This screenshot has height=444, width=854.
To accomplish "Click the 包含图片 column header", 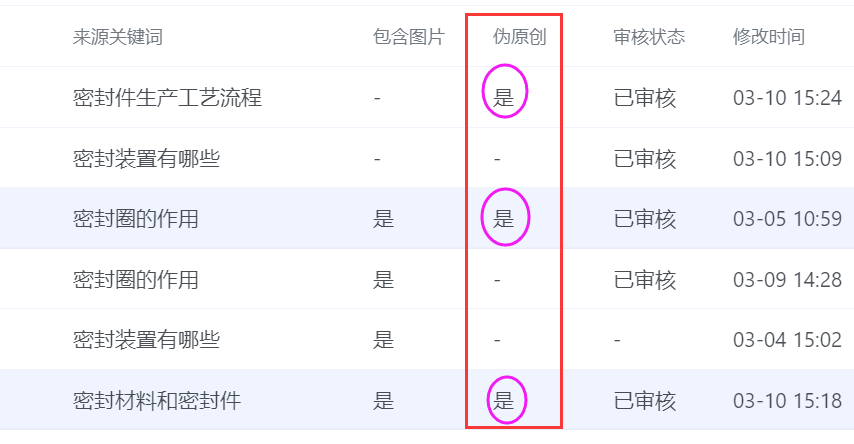I will pos(408,38).
